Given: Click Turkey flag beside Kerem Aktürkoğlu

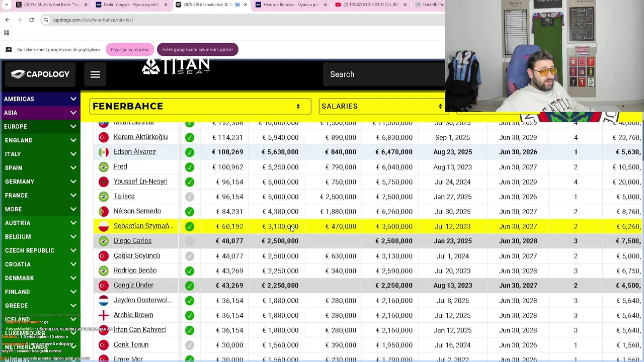Looking at the screenshot, I should (x=104, y=137).
